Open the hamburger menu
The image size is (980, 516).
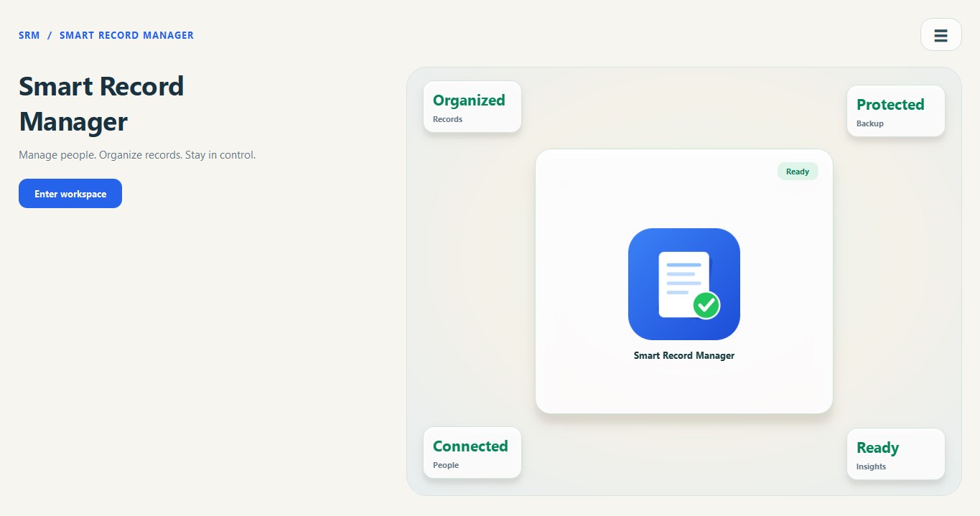pos(941,35)
